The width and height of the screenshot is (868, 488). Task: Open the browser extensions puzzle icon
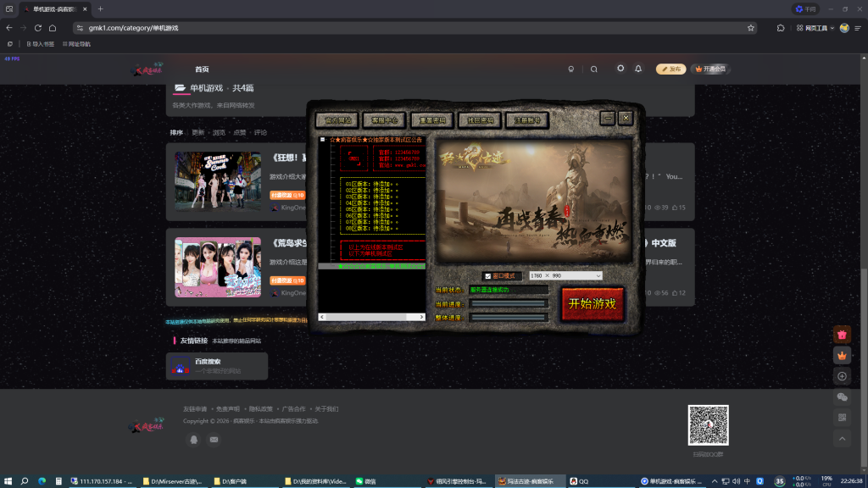pyautogui.click(x=781, y=28)
